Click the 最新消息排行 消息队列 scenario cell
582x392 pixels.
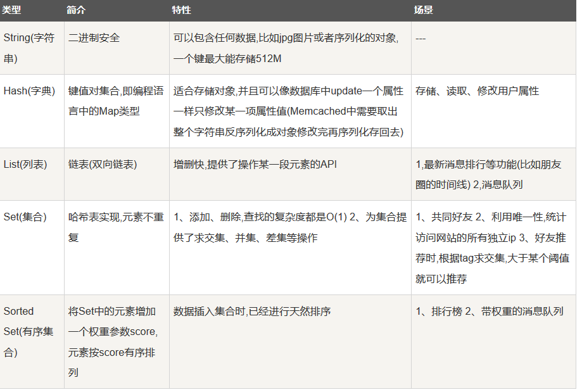click(494, 174)
